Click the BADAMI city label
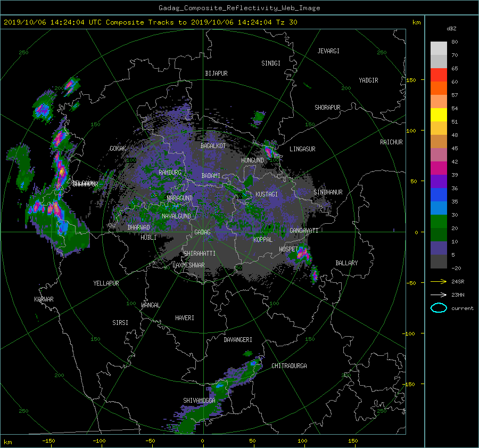 [211, 176]
